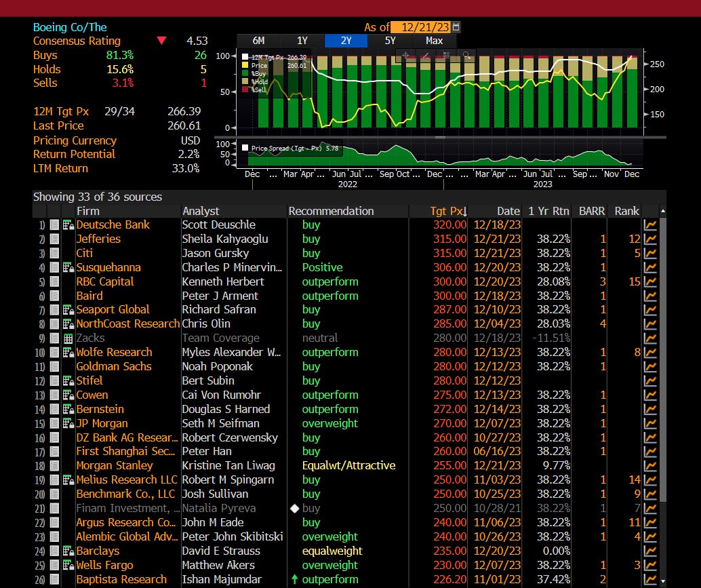Click the Consensus Rating label

pos(77,41)
